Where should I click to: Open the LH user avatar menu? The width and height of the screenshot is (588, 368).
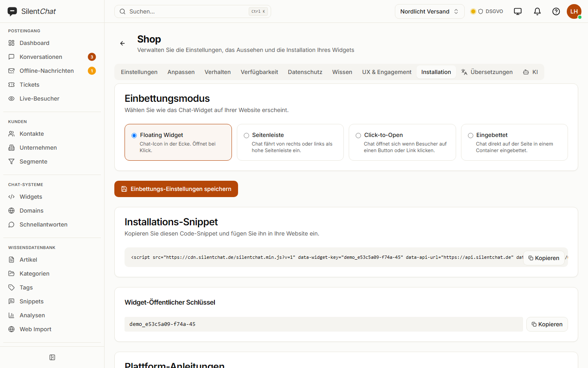(x=574, y=11)
